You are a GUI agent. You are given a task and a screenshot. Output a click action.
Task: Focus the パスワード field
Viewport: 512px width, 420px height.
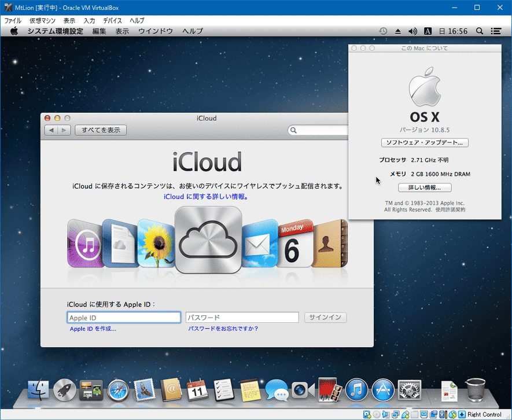pyautogui.click(x=242, y=318)
